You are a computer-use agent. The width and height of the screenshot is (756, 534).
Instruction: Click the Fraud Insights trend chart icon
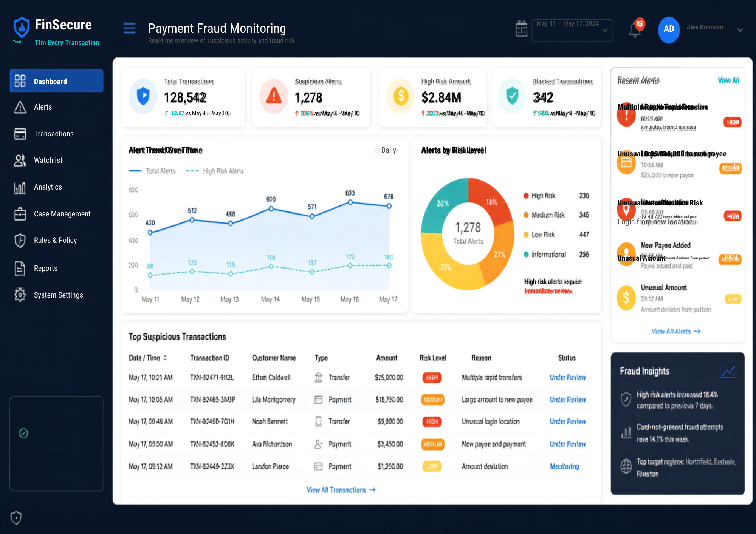pyautogui.click(x=727, y=372)
